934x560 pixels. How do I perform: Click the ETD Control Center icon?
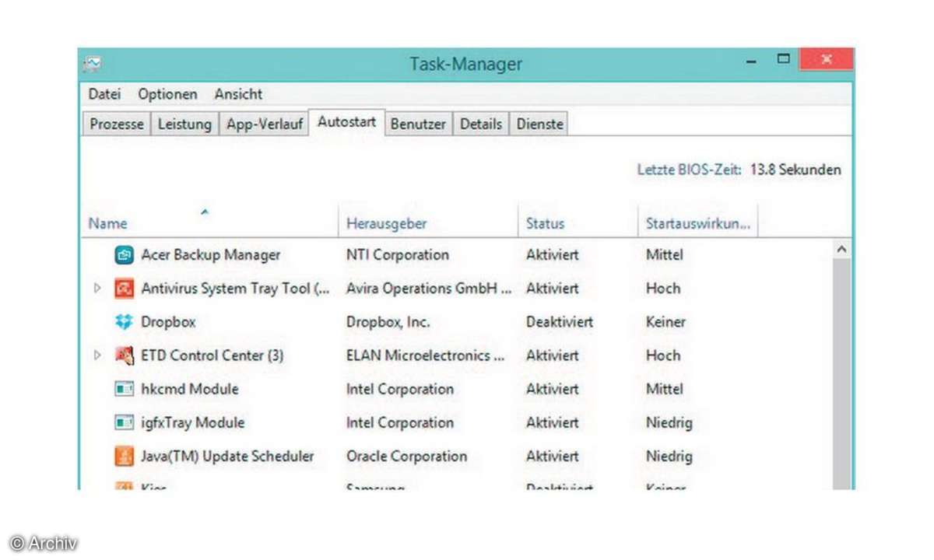(x=124, y=355)
